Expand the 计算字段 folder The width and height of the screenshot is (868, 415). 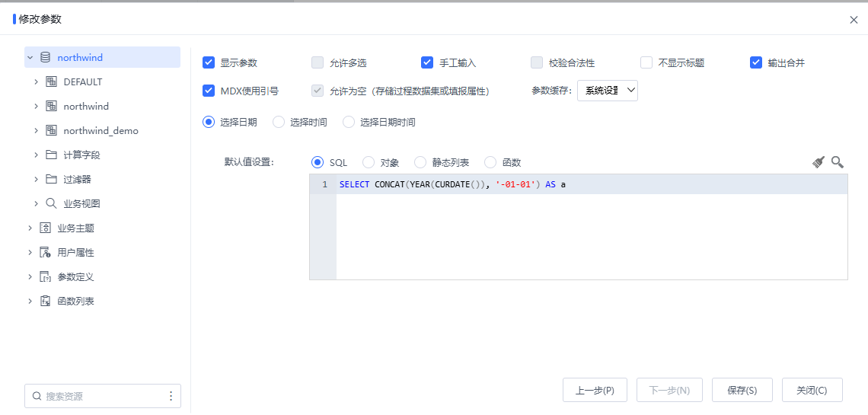pyautogui.click(x=36, y=155)
